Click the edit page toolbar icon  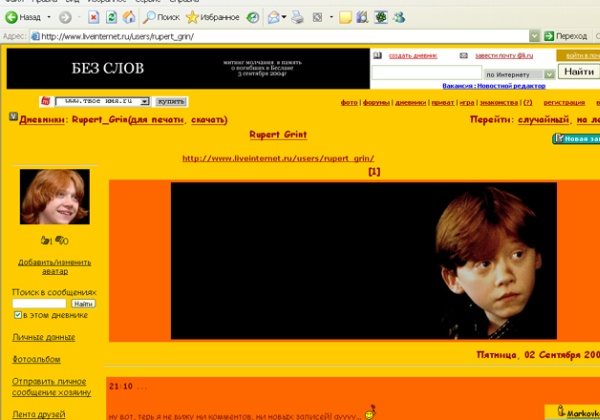362,17
